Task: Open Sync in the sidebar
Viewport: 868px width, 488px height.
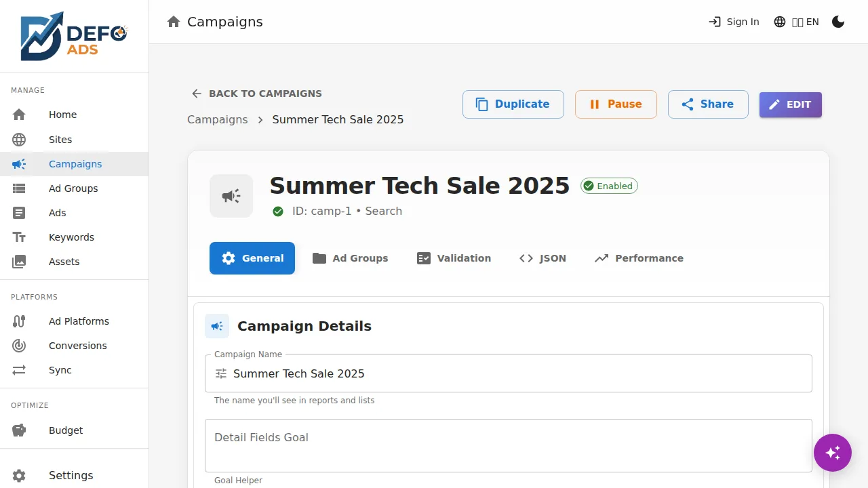Action: pyautogui.click(x=74, y=370)
